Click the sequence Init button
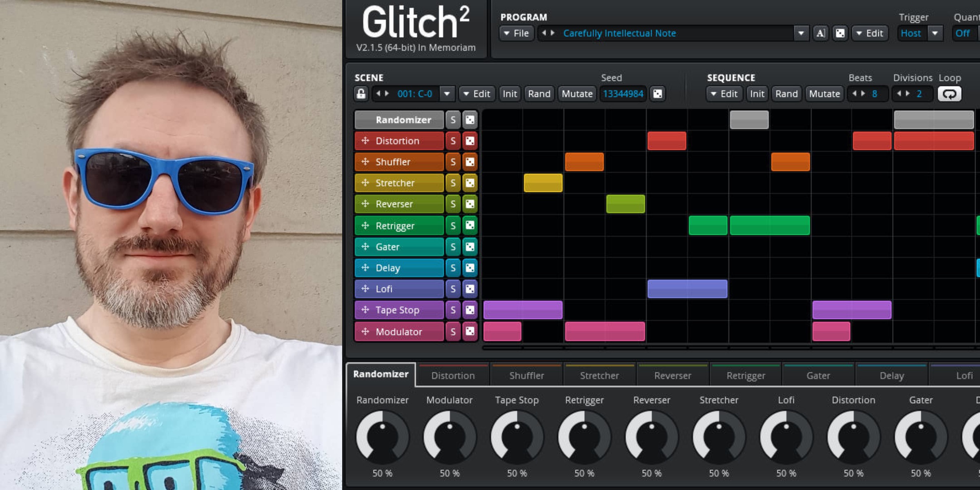This screenshot has width=980, height=490. click(x=757, y=94)
